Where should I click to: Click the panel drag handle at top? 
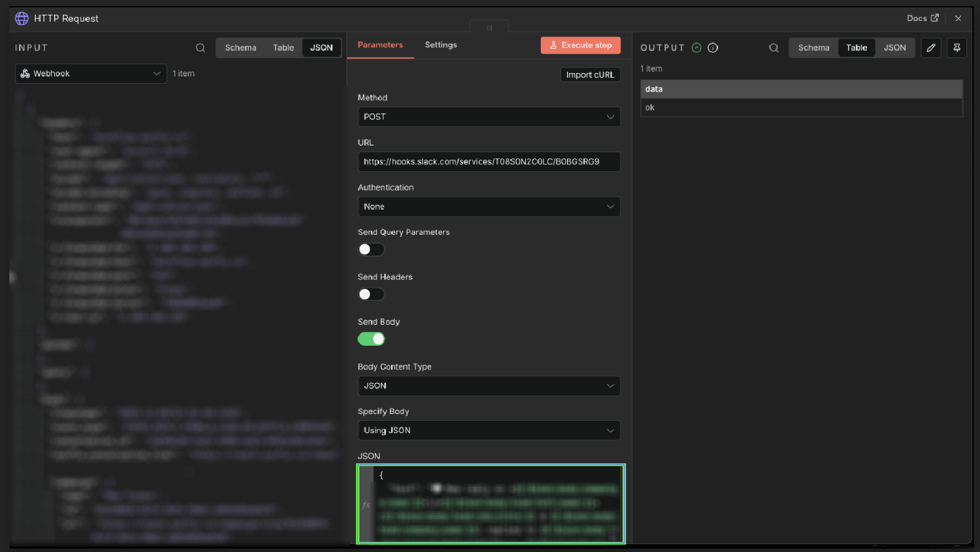pyautogui.click(x=489, y=28)
